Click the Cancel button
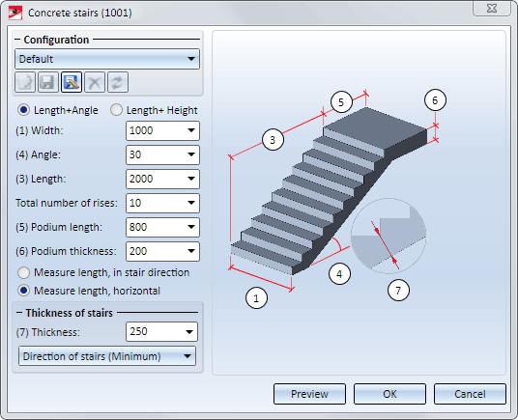The height and width of the screenshot is (420, 518). [470, 394]
